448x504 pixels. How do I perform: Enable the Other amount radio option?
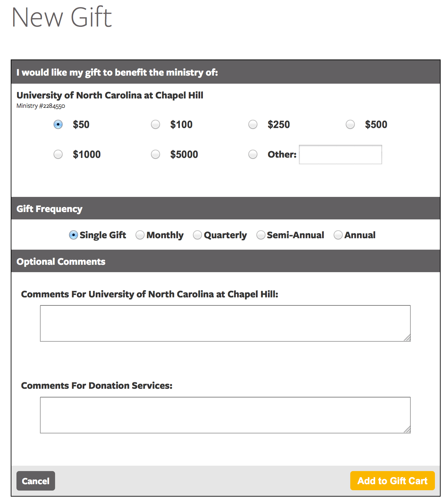pyautogui.click(x=253, y=154)
